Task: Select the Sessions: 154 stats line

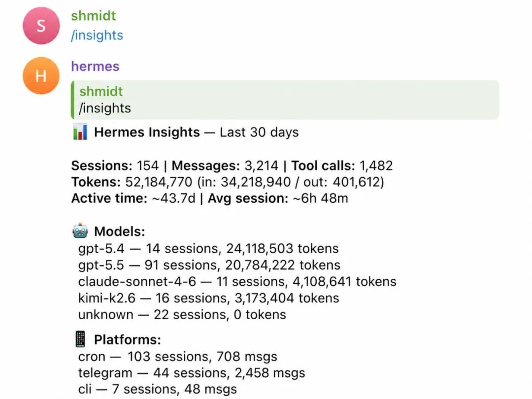Action: pyautogui.click(x=232, y=166)
